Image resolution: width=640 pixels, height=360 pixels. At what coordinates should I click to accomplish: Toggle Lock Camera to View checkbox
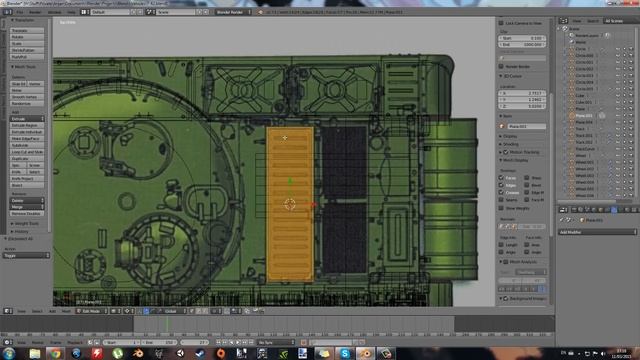(501, 23)
